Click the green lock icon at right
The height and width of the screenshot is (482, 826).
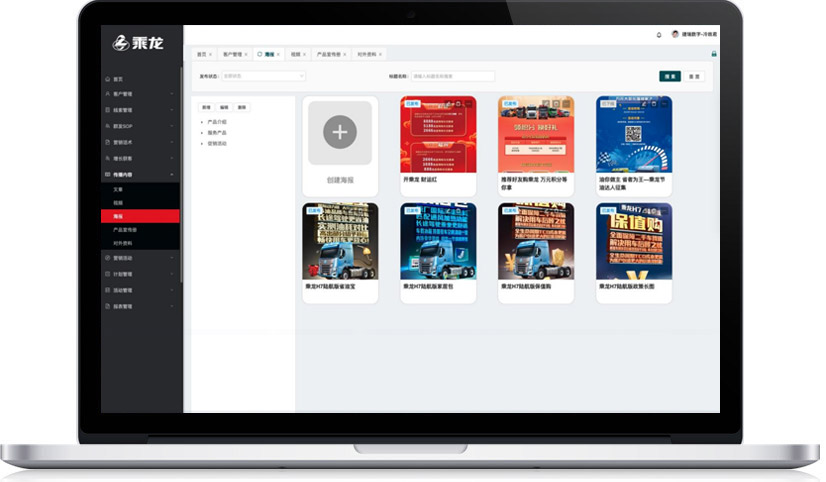(713, 54)
